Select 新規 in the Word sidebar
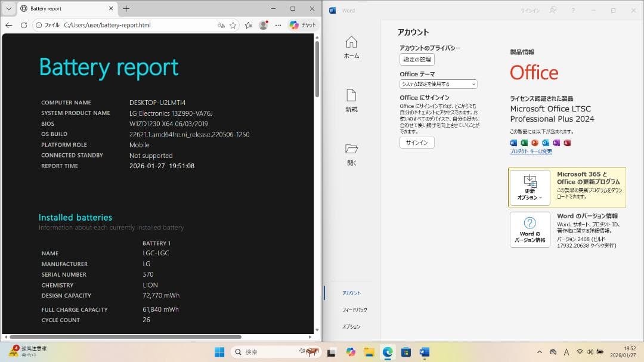 [352, 101]
